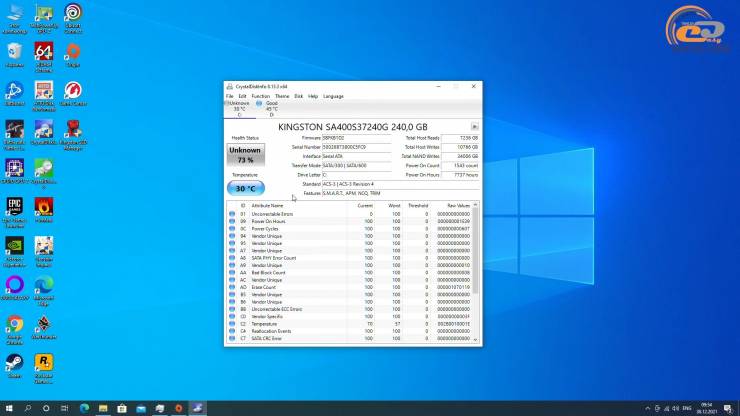The image size is (740, 416).
Task: Select the Bad Block Count row
Action: coord(350,272)
